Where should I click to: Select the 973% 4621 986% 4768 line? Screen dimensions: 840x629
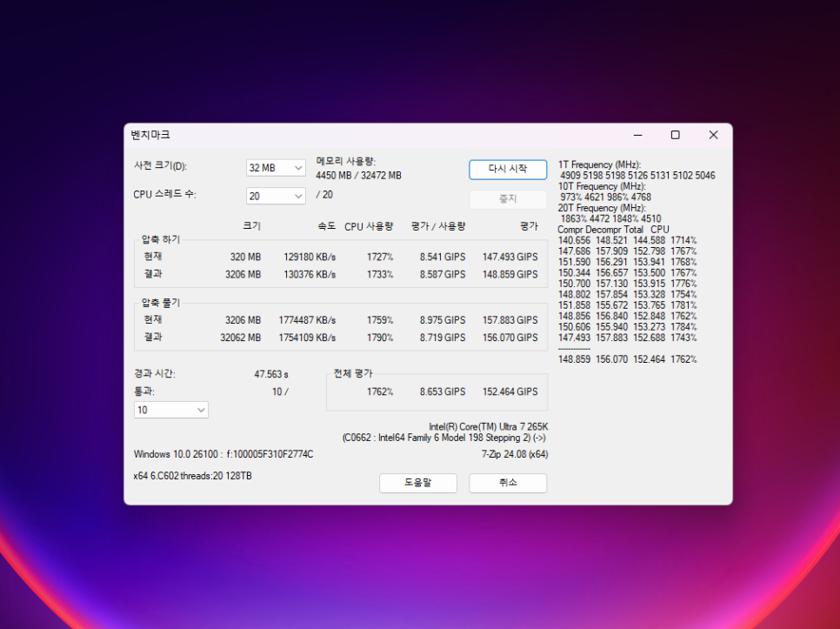(606, 197)
